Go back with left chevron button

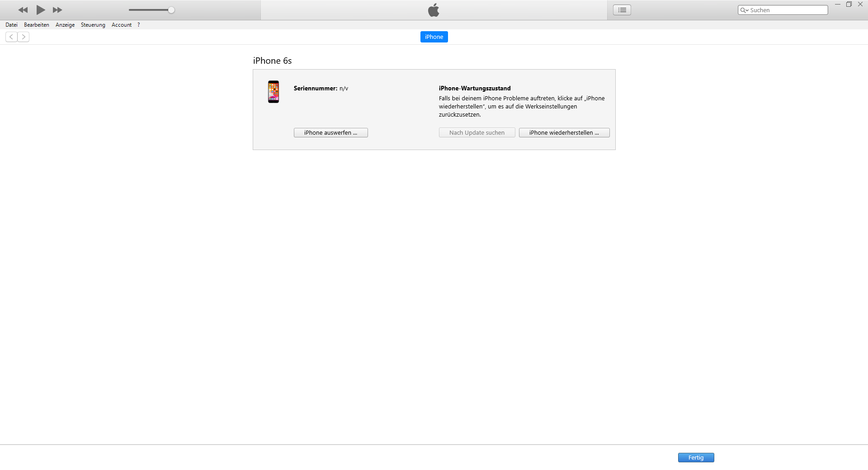(11, 37)
